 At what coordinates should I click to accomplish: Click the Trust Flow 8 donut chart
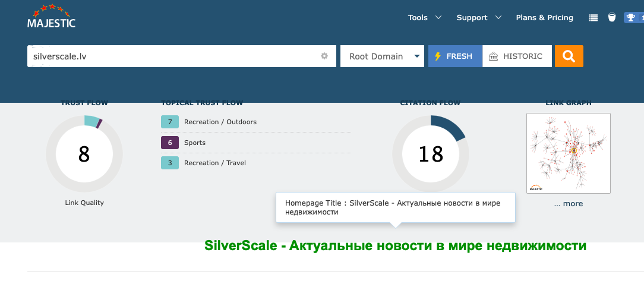84,153
